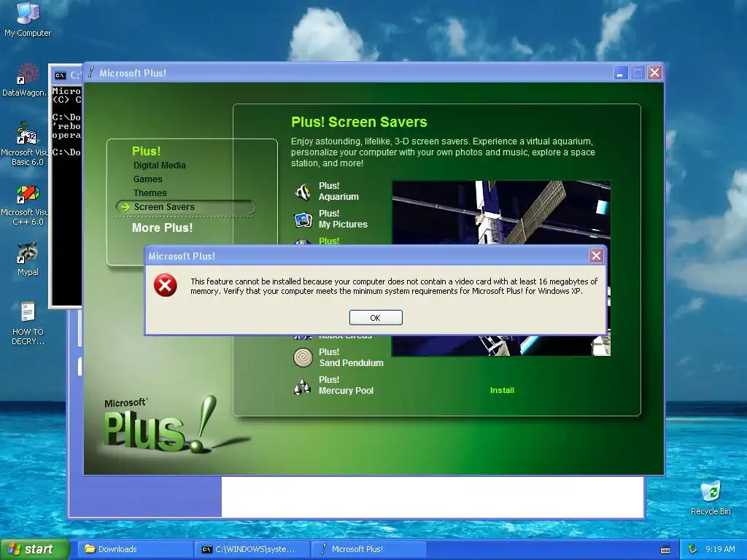Switch to Microsoft Plus! taskbar button

[x=369, y=549]
